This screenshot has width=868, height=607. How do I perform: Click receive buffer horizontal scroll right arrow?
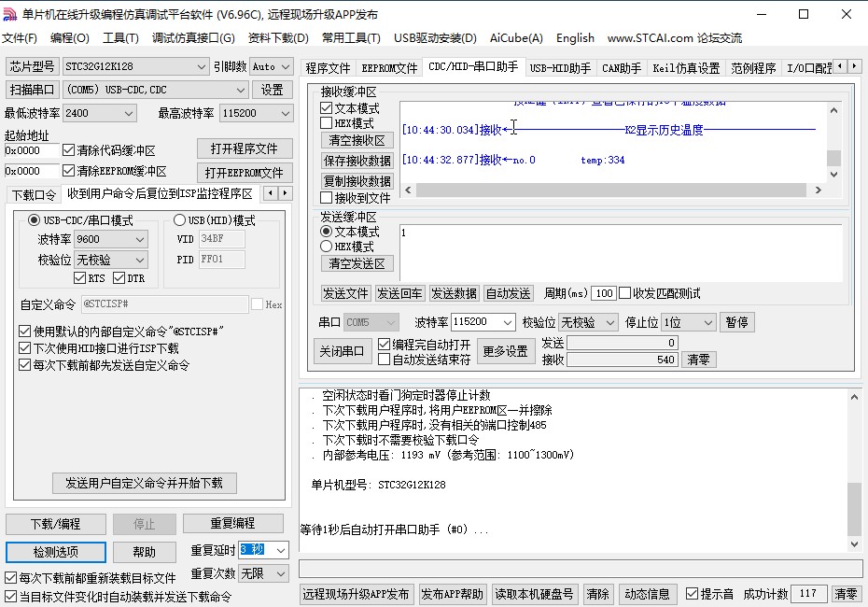pos(818,190)
